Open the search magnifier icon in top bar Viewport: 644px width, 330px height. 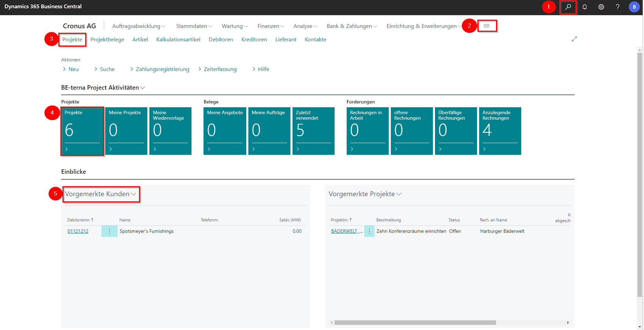[568, 7]
